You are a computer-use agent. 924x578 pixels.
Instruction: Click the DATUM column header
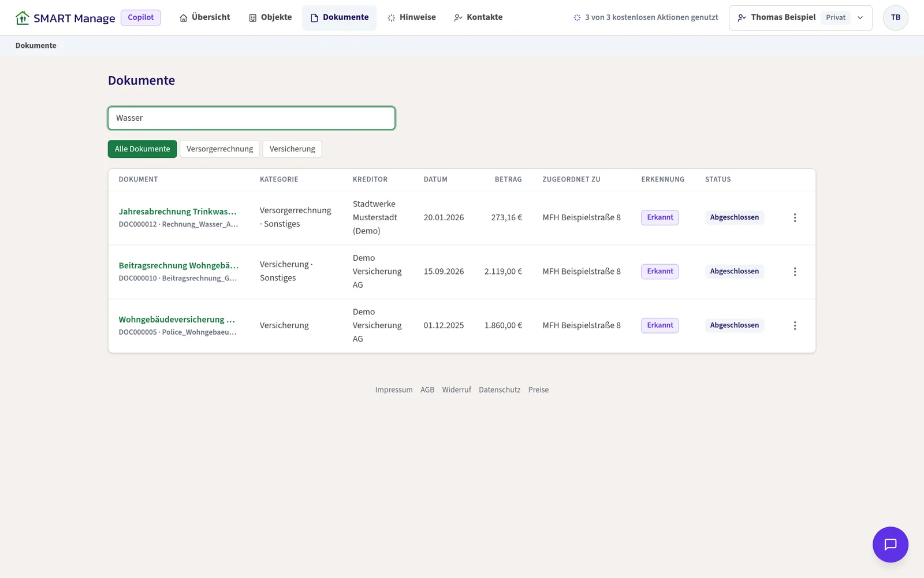[435, 180]
